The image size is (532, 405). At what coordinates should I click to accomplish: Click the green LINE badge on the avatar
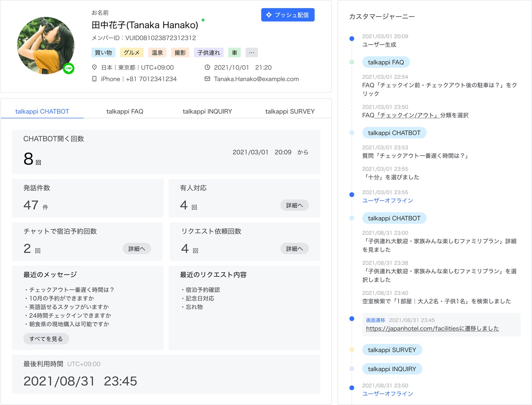(69, 68)
